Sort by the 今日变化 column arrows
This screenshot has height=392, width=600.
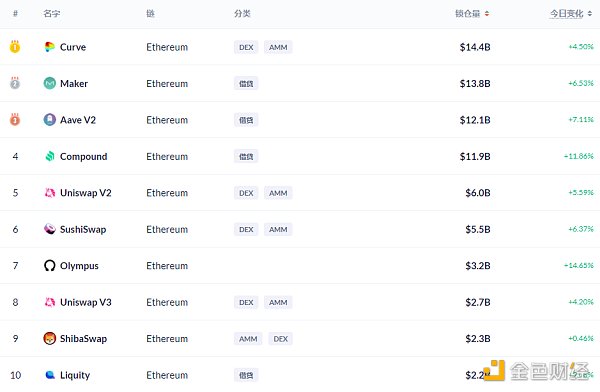pyautogui.click(x=590, y=14)
